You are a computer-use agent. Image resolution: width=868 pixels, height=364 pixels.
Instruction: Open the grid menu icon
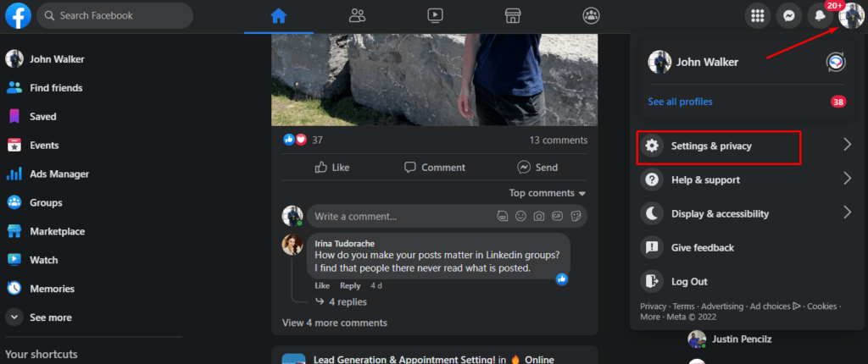click(758, 15)
